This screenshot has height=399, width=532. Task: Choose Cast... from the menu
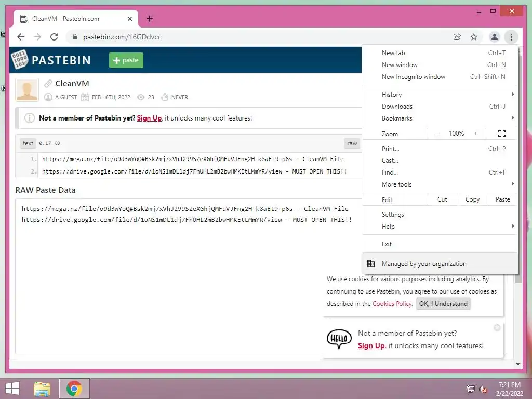tap(440, 161)
